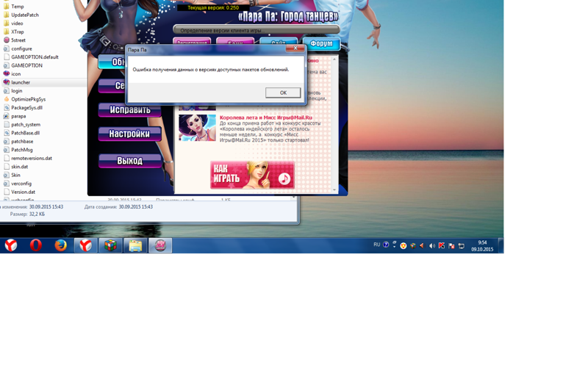The width and height of the screenshot is (588, 368).
Task: Switch to the running Yandex browser window
Action: tap(85, 245)
